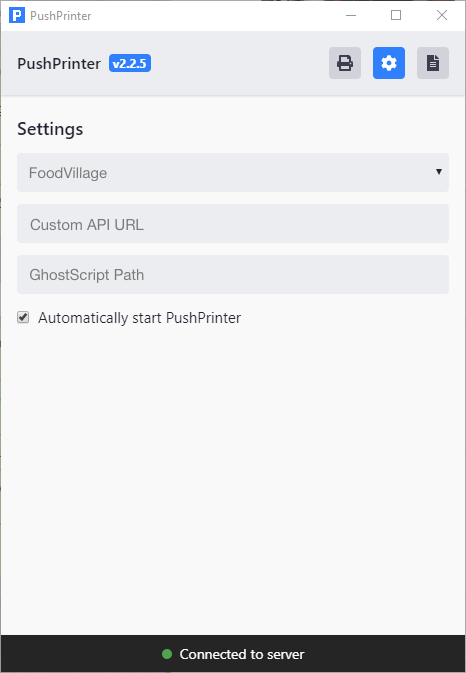Click the dropdown arrow beside FoodVillage
Screen dimensions: 466x673
(439, 172)
